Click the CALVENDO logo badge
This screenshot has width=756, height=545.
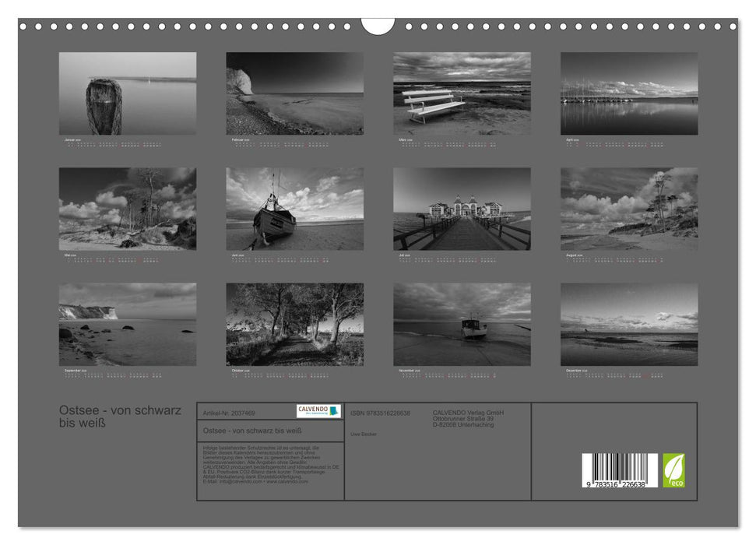tap(318, 410)
